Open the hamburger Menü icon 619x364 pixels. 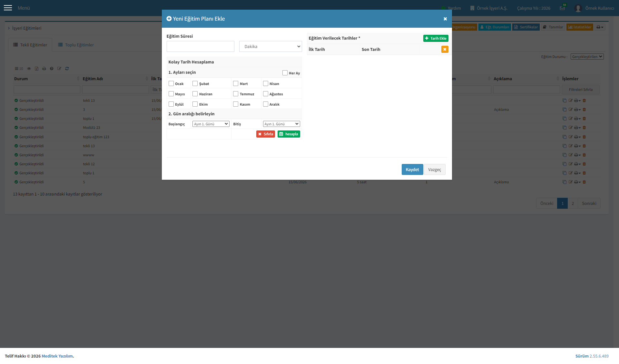pos(8,8)
